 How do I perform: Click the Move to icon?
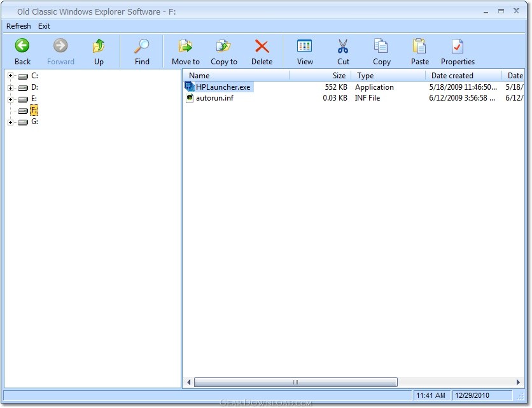185,46
